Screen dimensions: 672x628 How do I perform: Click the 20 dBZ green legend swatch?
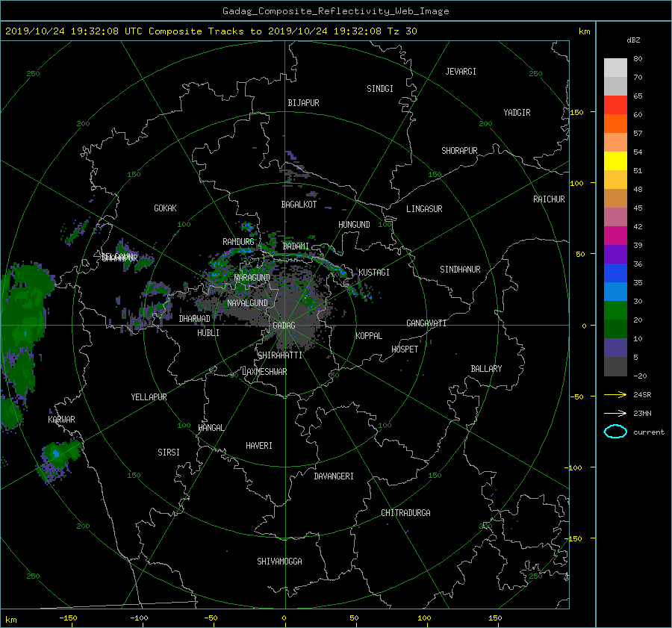tap(615, 329)
